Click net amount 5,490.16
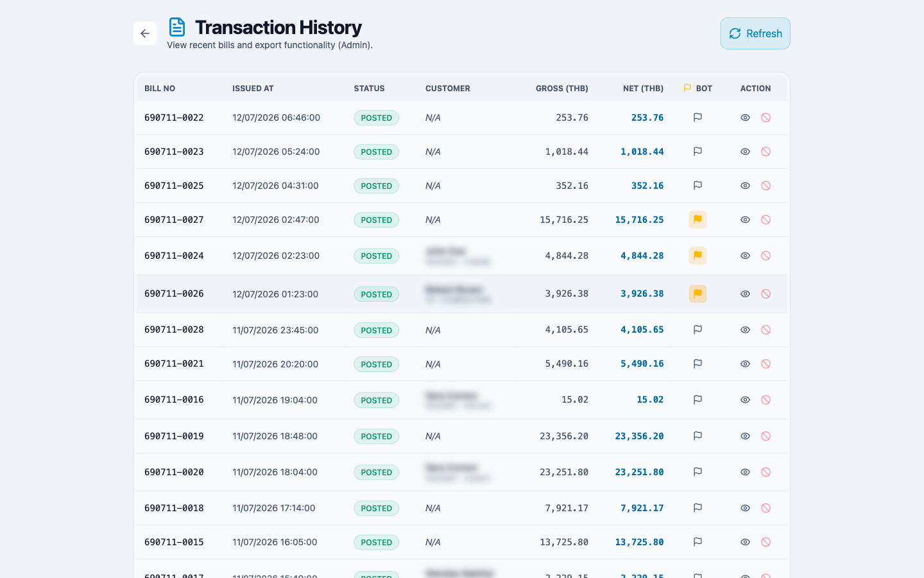Viewport: 924px width, 578px height. click(642, 363)
